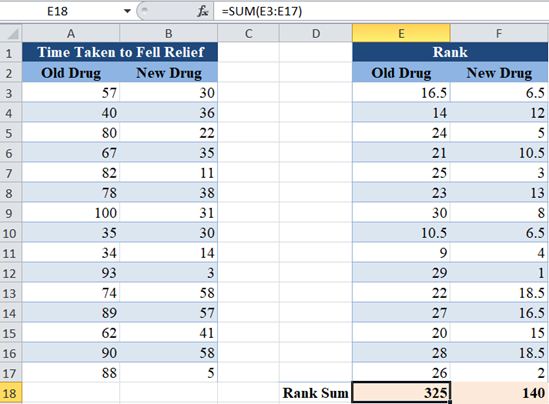Screen dimensions: 549x404
Task: Select cell F15 containing rank 15
Action: pyautogui.click(x=499, y=332)
